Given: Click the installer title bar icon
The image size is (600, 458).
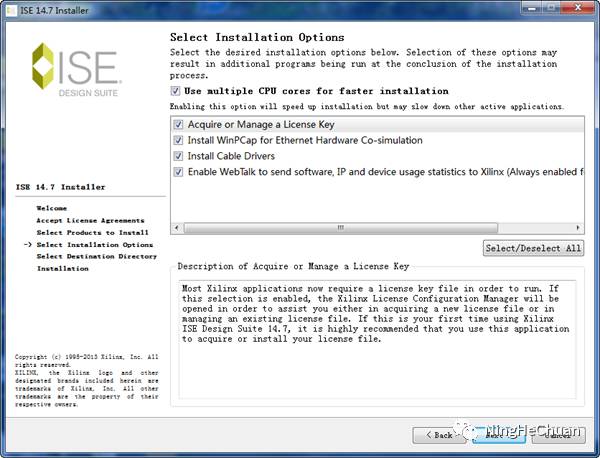Looking at the screenshot, I should pos(11,10).
